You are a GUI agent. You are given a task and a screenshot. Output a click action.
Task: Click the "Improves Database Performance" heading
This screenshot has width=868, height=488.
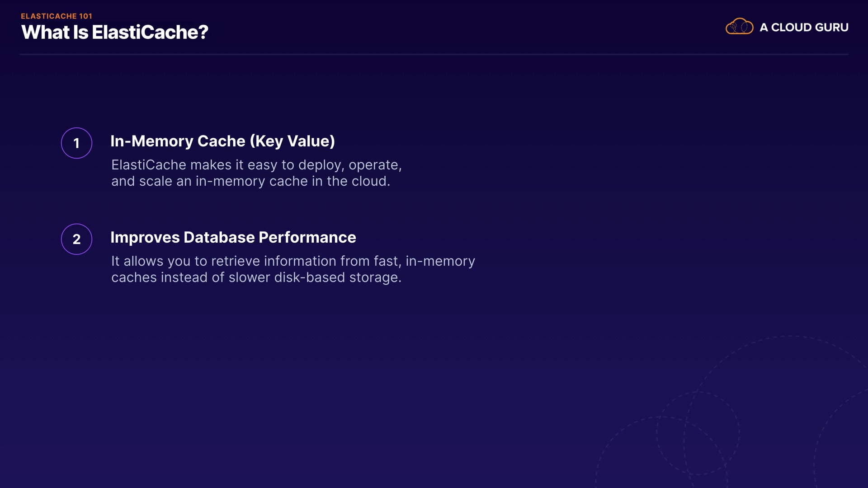[x=233, y=238]
